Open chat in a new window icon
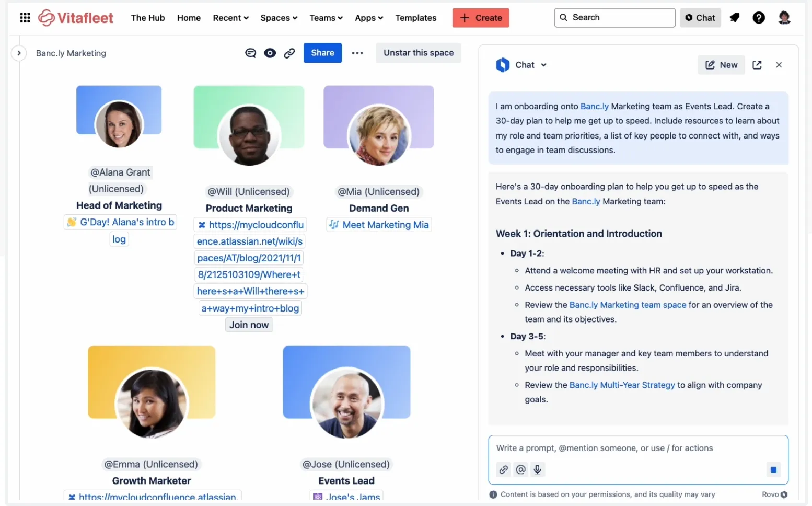The height and width of the screenshot is (506, 812). pyautogui.click(x=757, y=65)
